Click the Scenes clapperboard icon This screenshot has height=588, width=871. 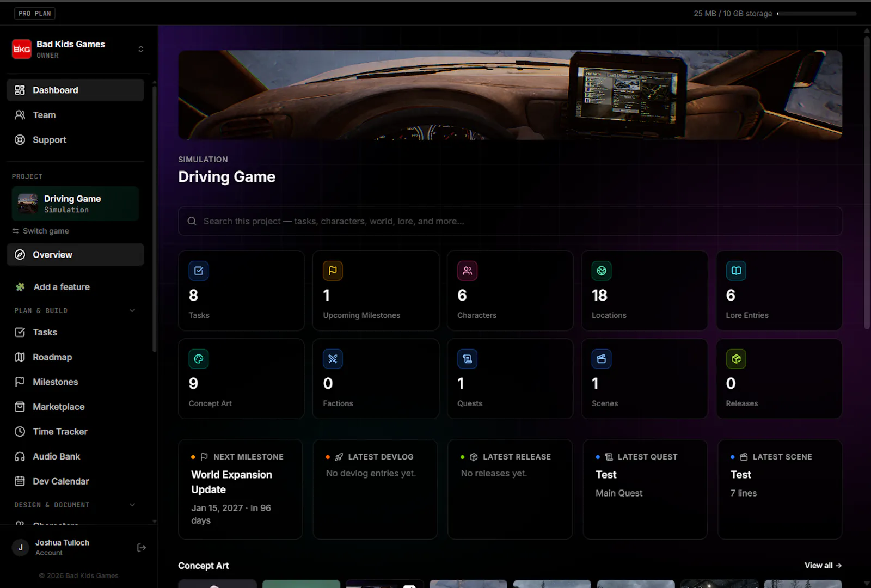[x=602, y=359]
